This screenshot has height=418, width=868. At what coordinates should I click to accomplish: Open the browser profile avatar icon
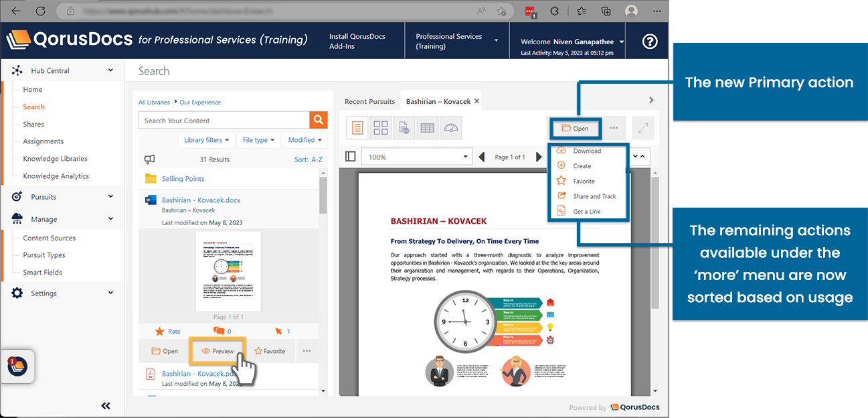coord(630,11)
